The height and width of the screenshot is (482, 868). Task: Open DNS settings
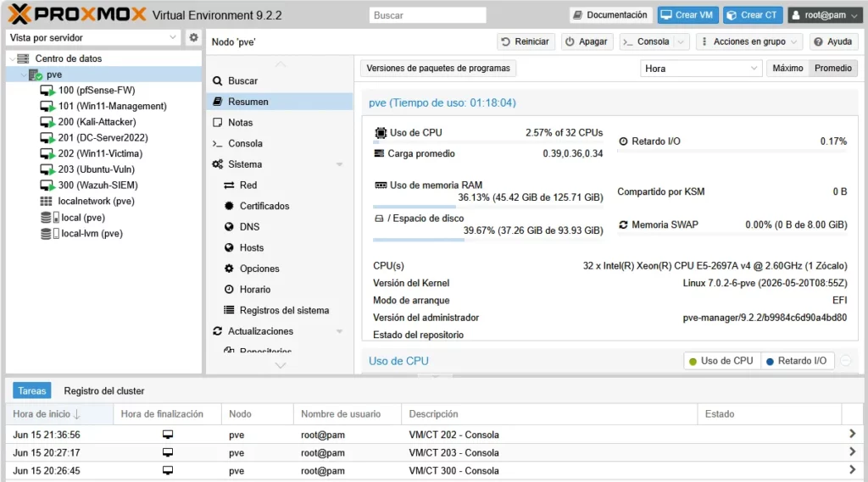pyautogui.click(x=279, y=227)
